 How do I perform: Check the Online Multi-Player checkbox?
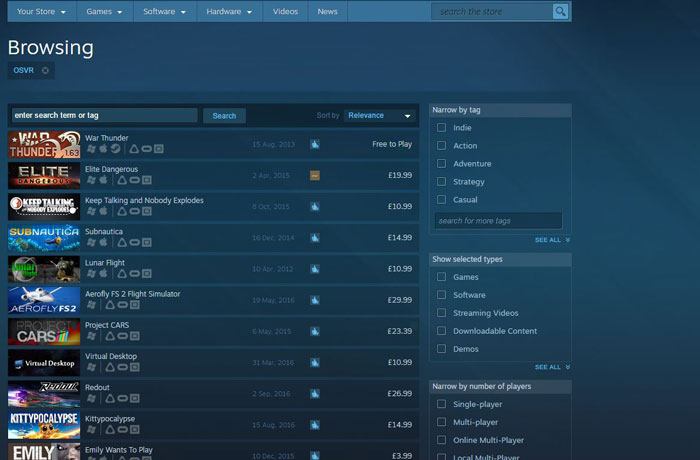442,440
